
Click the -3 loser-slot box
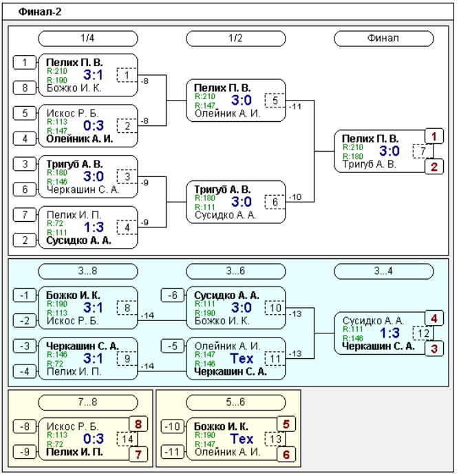[25, 346]
